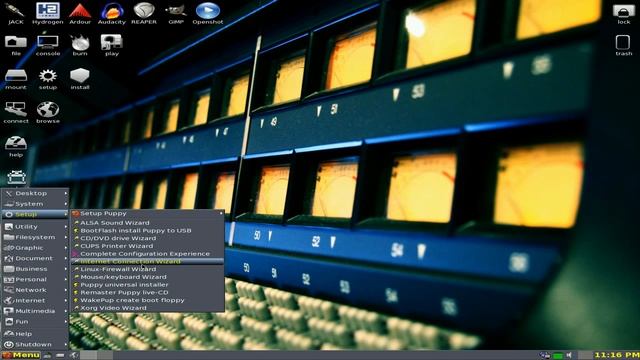Click the globe icon on taskbar

tap(73, 356)
